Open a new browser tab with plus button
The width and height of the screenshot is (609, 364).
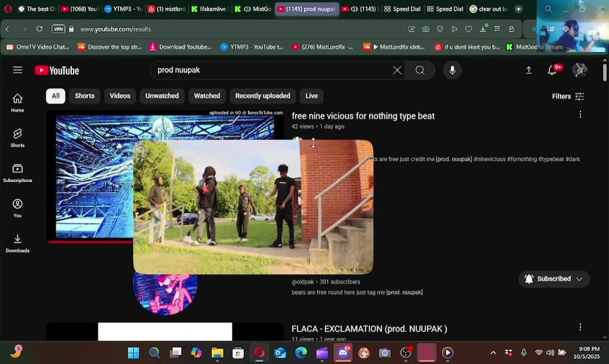518,9
